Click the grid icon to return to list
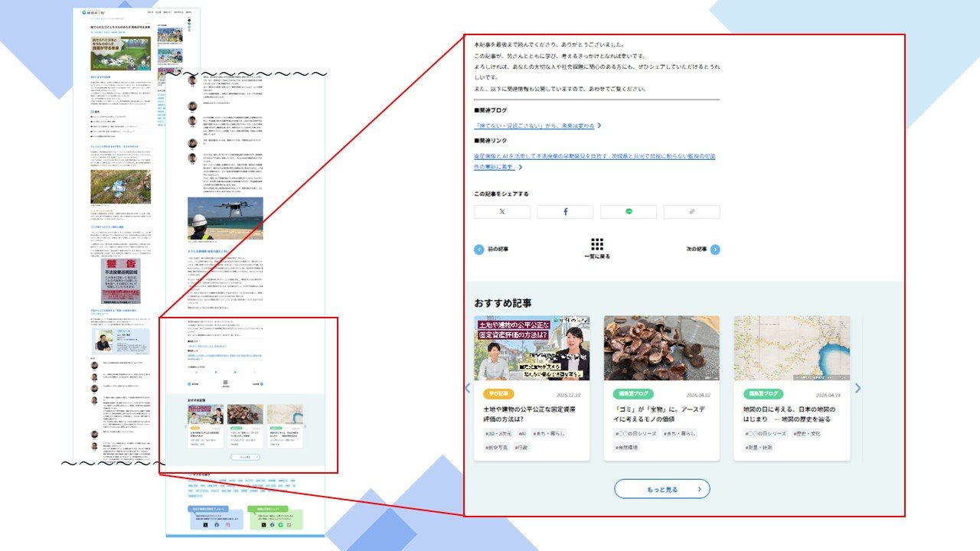 coord(597,245)
